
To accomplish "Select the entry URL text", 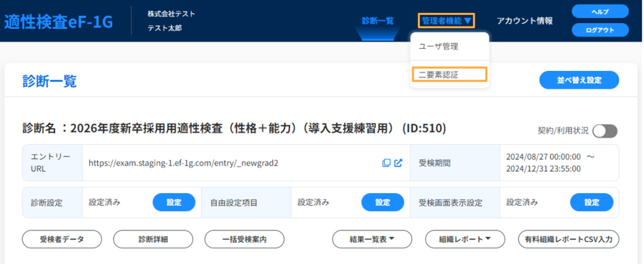I will 184,163.
